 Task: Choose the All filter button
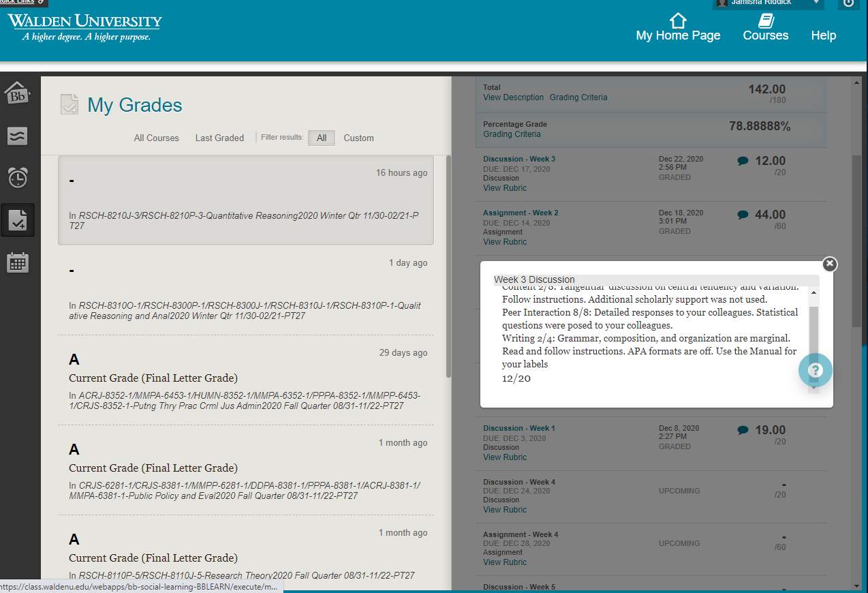[322, 138]
